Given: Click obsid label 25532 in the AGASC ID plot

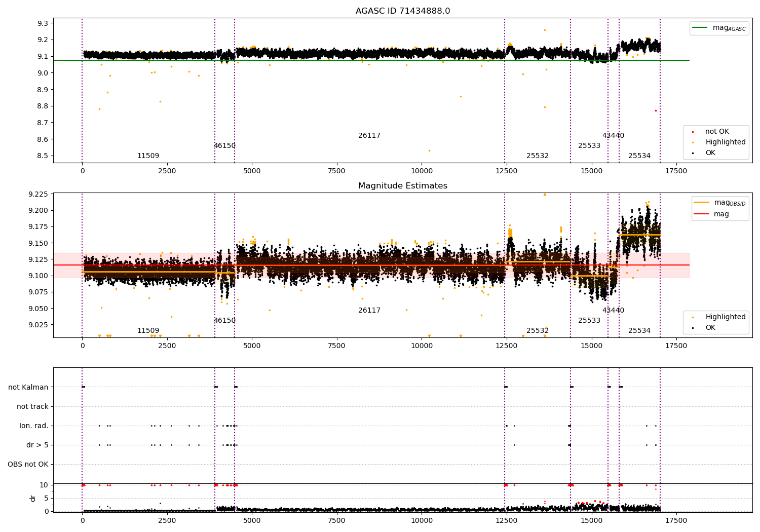Looking at the screenshot, I should coord(538,156).
